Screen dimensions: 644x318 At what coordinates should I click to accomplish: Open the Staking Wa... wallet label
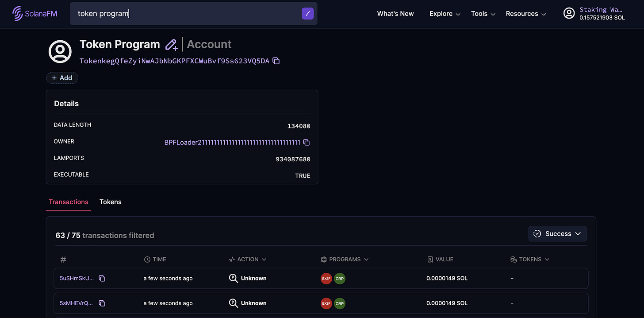[601, 10]
